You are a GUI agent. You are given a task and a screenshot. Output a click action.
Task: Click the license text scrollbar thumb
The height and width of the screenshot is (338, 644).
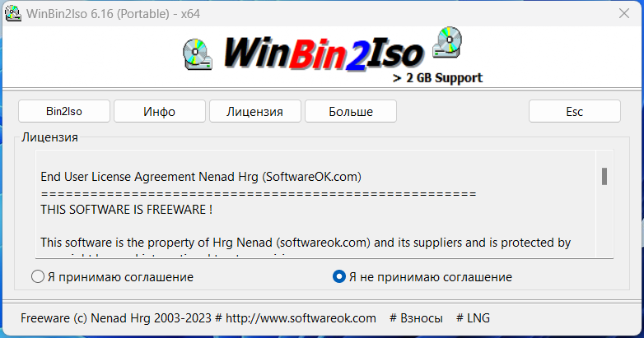tap(604, 176)
